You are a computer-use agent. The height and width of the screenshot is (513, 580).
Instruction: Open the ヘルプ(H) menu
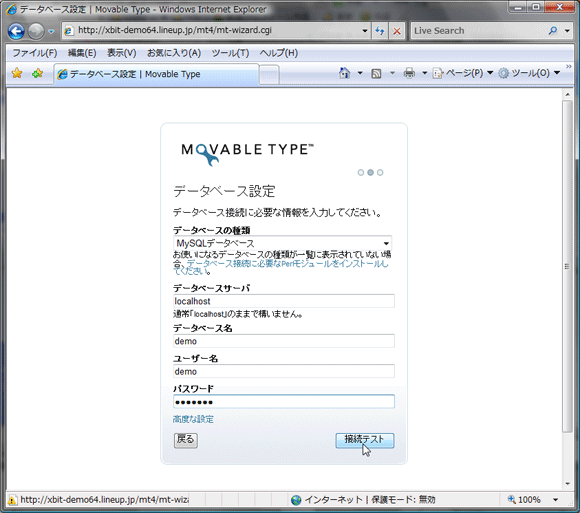tap(279, 53)
